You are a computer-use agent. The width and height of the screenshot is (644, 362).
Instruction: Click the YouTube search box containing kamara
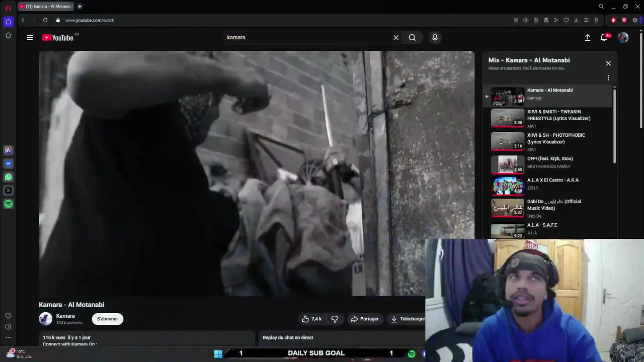[307, 37]
